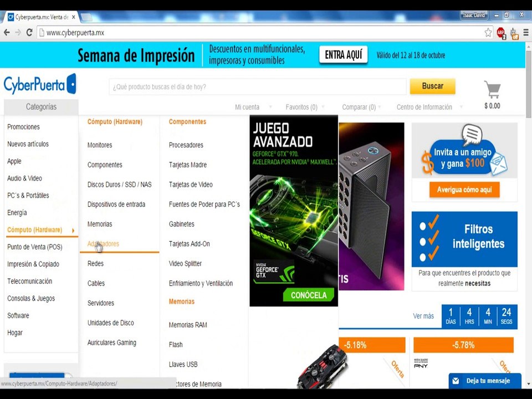Click the Buscar button
Image resolution: width=532 pixels, height=399 pixels.
tap(433, 86)
